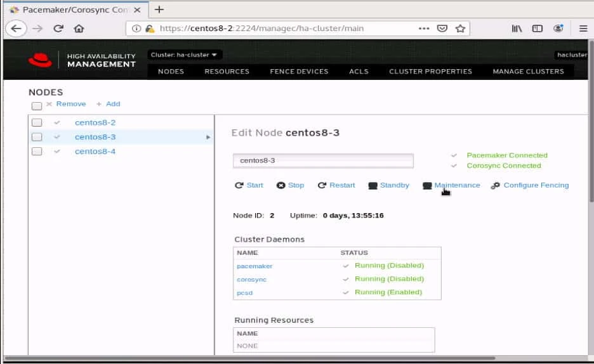
Task: Select the Pacemaker/Corosync browser tab
Action: point(76,10)
